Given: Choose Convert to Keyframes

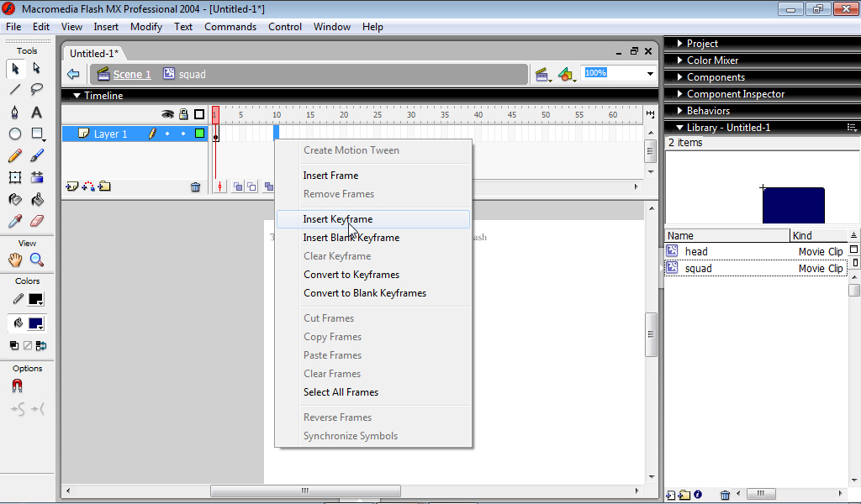Looking at the screenshot, I should coord(373,275).
